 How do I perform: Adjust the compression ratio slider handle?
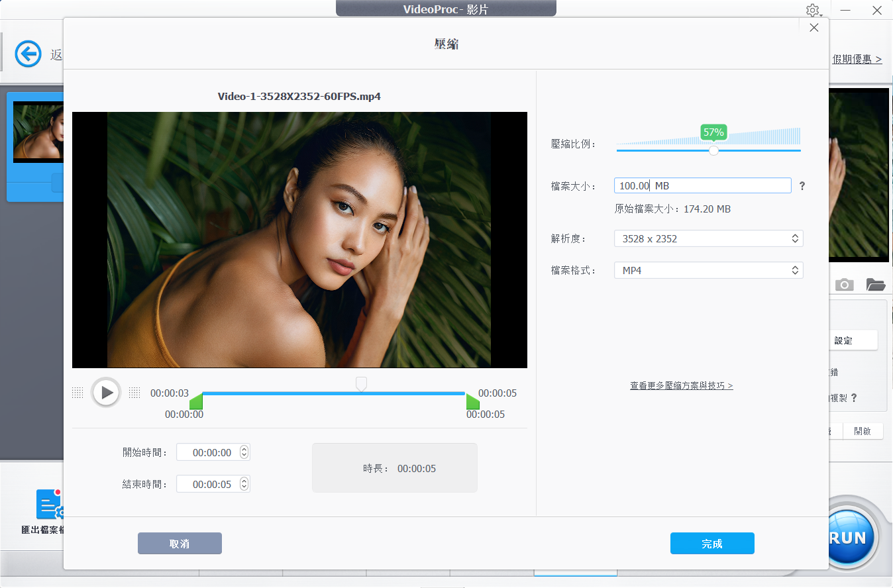click(x=713, y=150)
